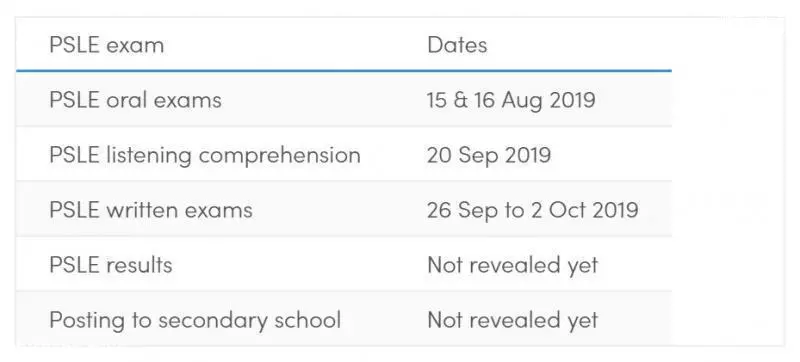The image size is (800, 362).
Task: Click the PSLE written exams label
Action: (151, 210)
